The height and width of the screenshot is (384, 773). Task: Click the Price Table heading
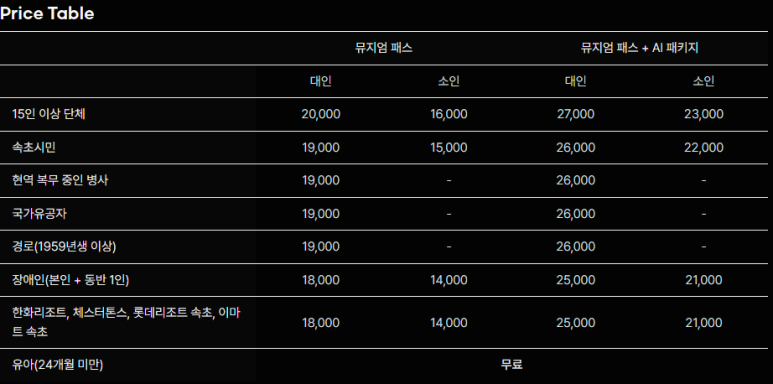(x=47, y=13)
